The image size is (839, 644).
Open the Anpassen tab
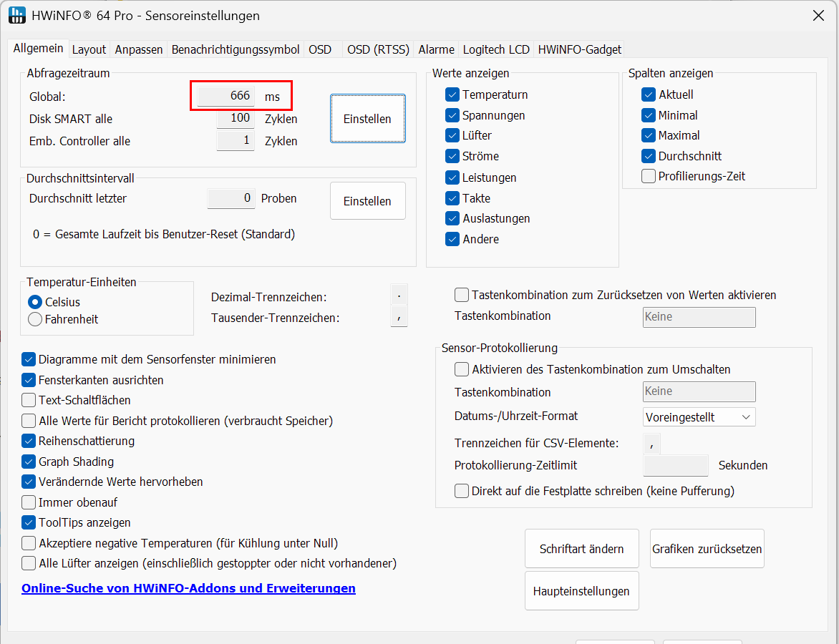(x=139, y=50)
